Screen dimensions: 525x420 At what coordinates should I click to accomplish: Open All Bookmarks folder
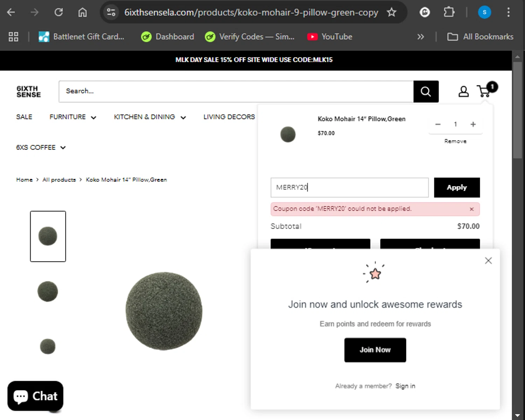(x=481, y=37)
